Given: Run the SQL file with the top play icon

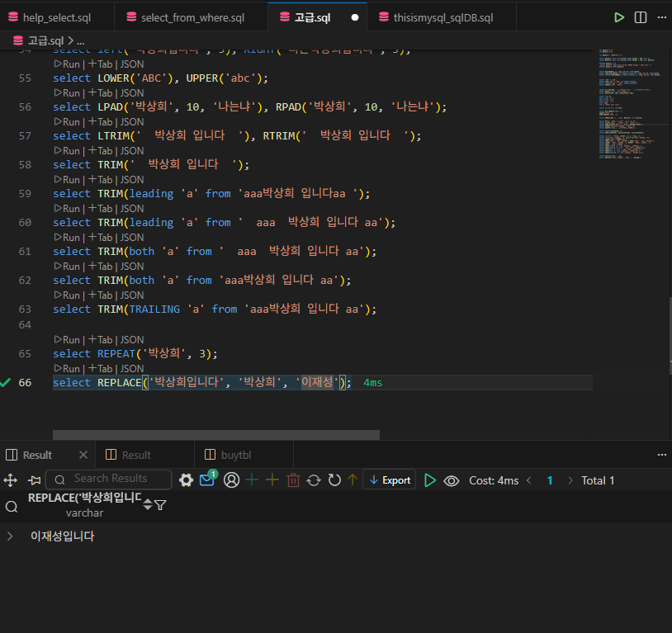Looking at the screenshot, I should (619, 17).
